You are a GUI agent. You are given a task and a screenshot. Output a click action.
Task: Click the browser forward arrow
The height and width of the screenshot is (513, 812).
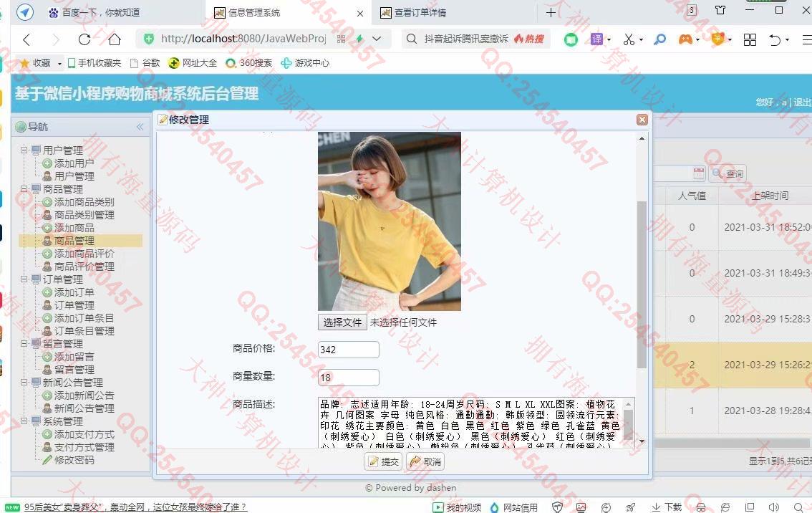coord(56,39)
